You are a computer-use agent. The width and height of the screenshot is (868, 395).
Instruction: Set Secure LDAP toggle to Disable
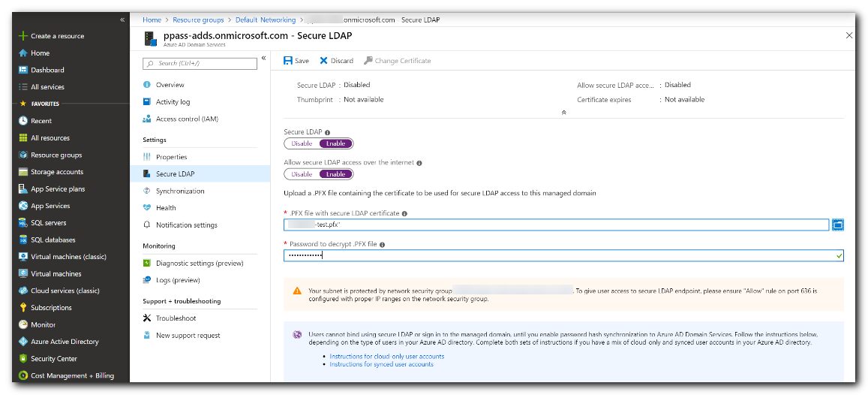coord(302,143)
